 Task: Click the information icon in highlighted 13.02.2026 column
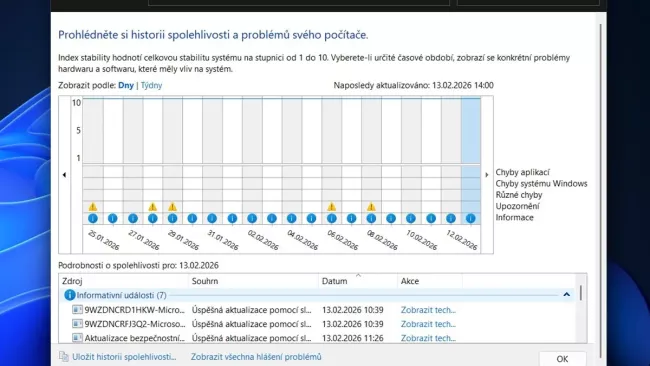click(x=471, y=218)
